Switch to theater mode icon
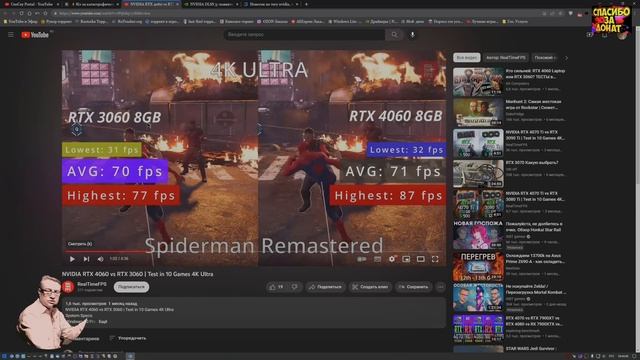 [420, 259]
